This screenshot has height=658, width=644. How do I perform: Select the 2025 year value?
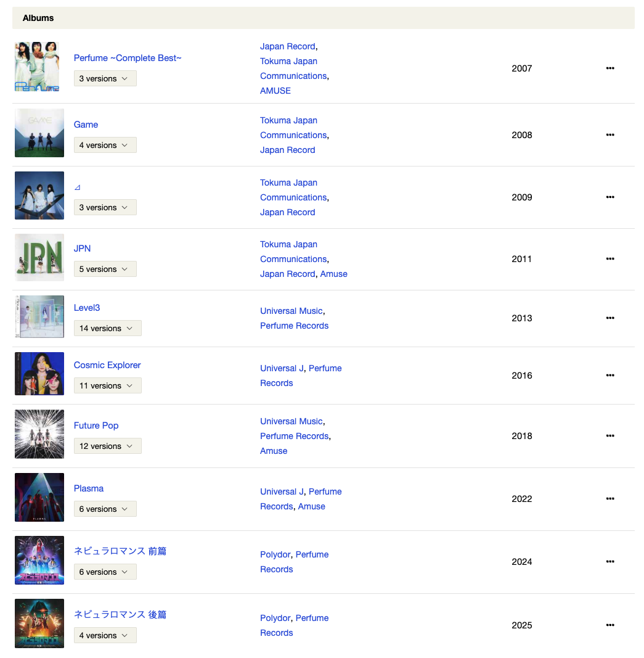[521, 625]
